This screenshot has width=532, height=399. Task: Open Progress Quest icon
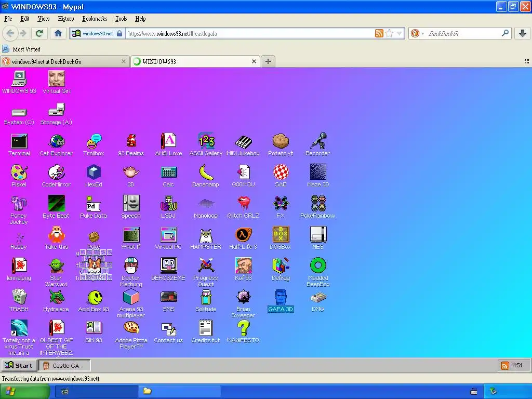(206, 272)
